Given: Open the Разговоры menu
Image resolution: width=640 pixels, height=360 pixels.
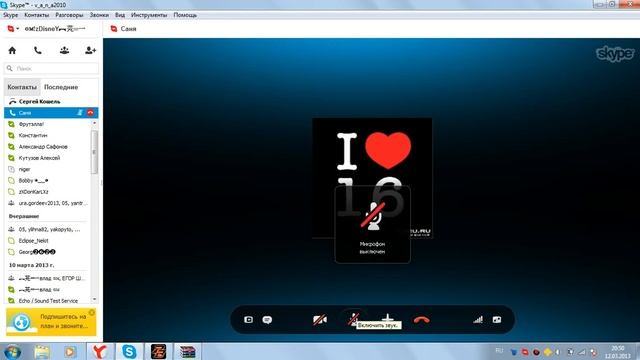Looking at the screenshot, I should 69,15.
